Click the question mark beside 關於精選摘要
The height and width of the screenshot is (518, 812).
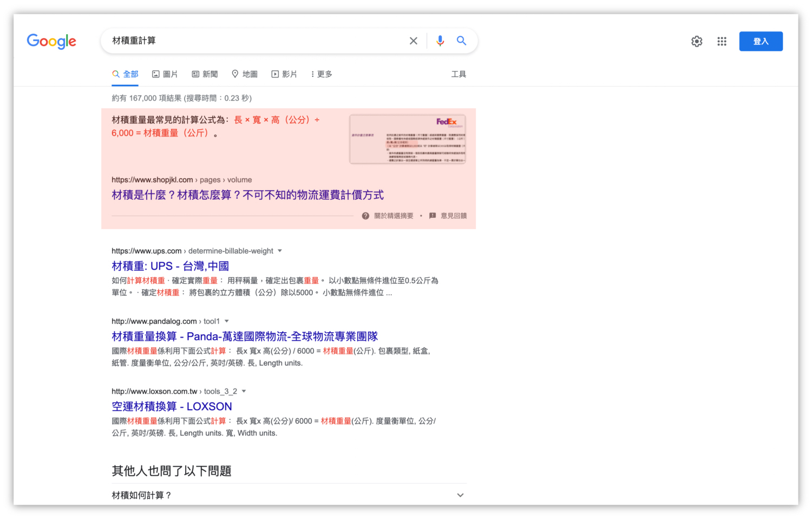coord(365,215)
